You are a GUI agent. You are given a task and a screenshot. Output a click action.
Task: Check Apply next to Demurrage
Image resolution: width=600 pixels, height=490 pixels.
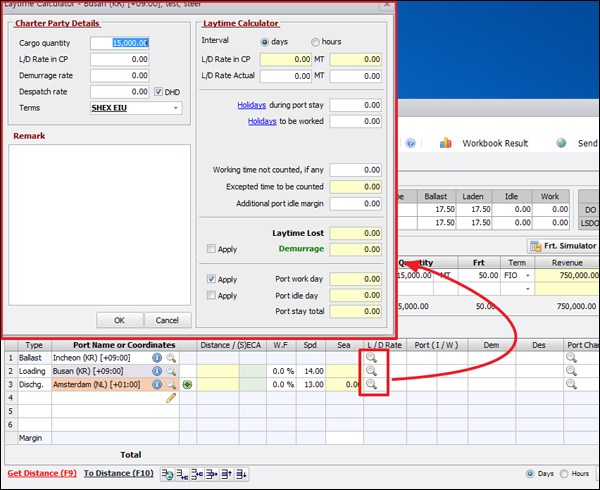(x=211, y=249)
